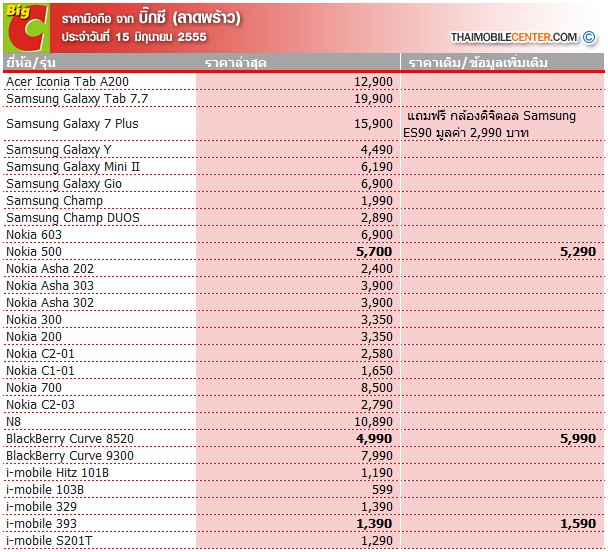The image size is (608, 552).
Task: Click N8 price 10,890
Action: (373, 422)
